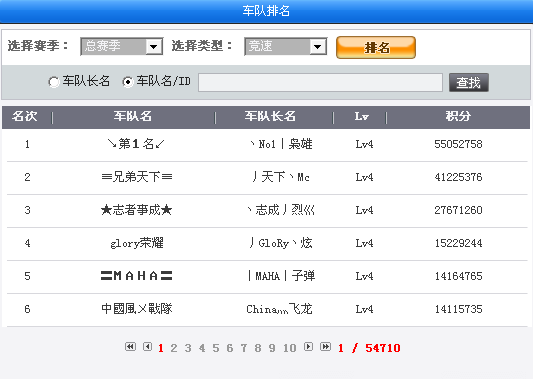Go to next page arrow
Viewport: 533px width, 379px height.
(x=308, y=347)
